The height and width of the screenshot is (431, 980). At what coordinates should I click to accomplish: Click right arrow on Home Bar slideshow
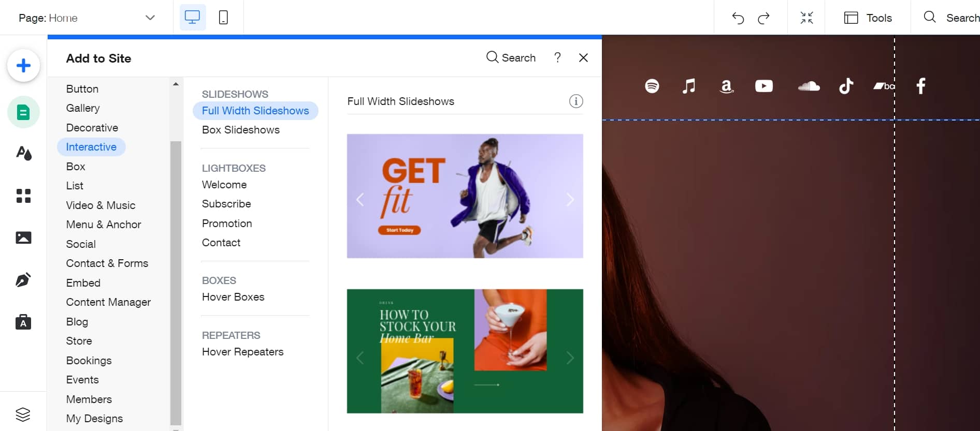[x=570, y=358]
